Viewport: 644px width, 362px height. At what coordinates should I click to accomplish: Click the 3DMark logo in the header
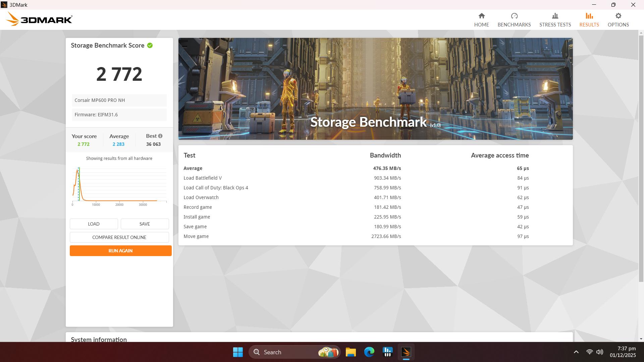(x=39, y=19)
